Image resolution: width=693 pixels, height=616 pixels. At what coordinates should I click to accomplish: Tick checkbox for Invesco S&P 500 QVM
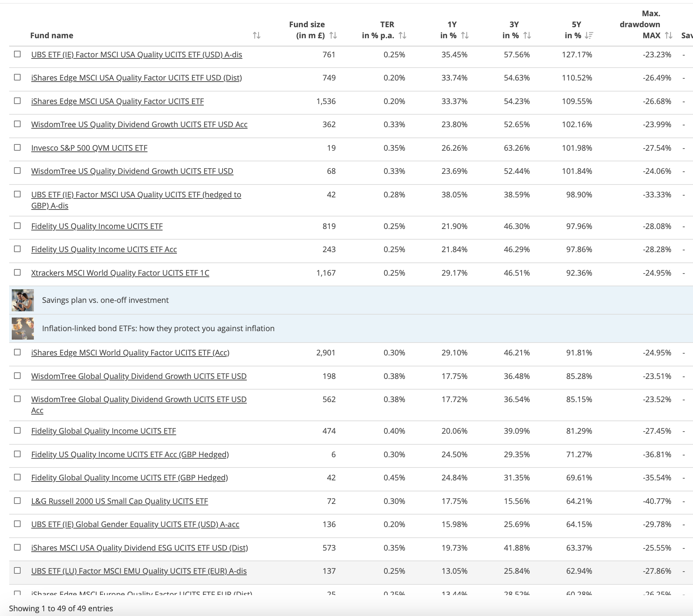pos(17,147)
